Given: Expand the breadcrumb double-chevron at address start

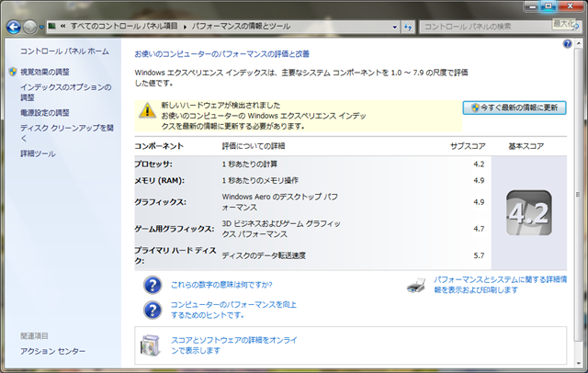Looking at the screenshot, I should point(63,26).
